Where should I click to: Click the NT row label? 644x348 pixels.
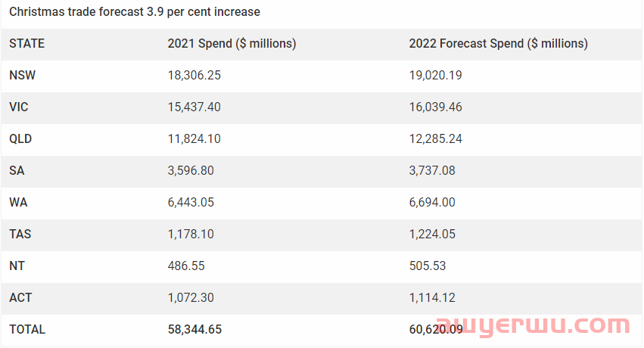17,266
